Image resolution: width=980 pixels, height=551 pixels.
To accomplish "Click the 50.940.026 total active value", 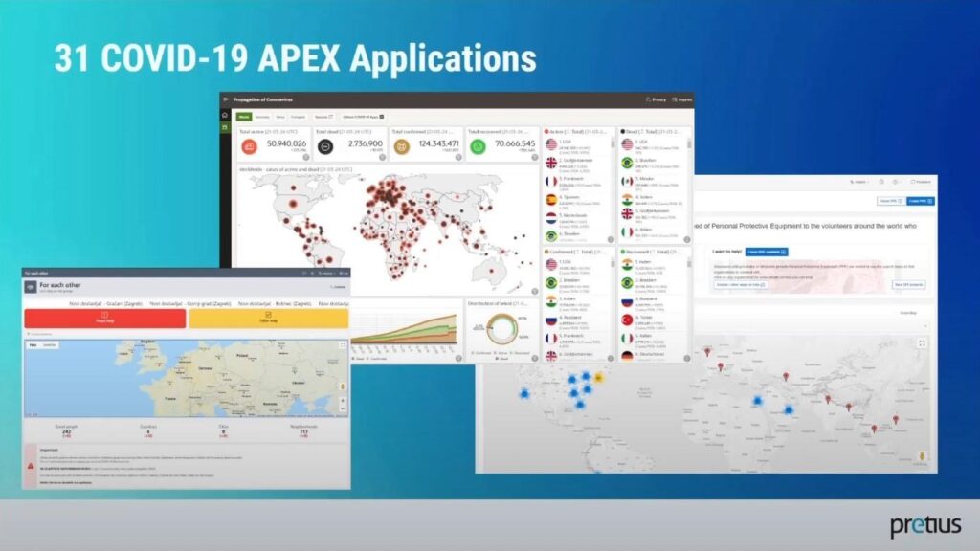I will click(286, 143).
